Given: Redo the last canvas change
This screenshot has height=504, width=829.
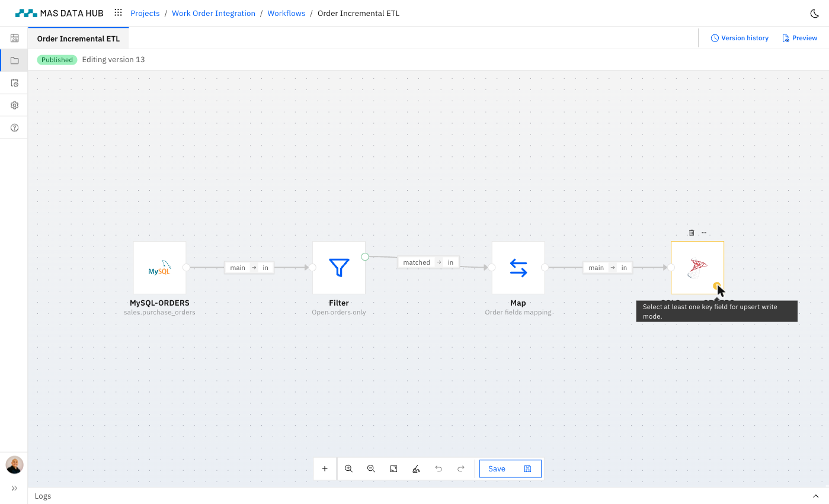Looking at the screenshot, I should click(461, 469).
